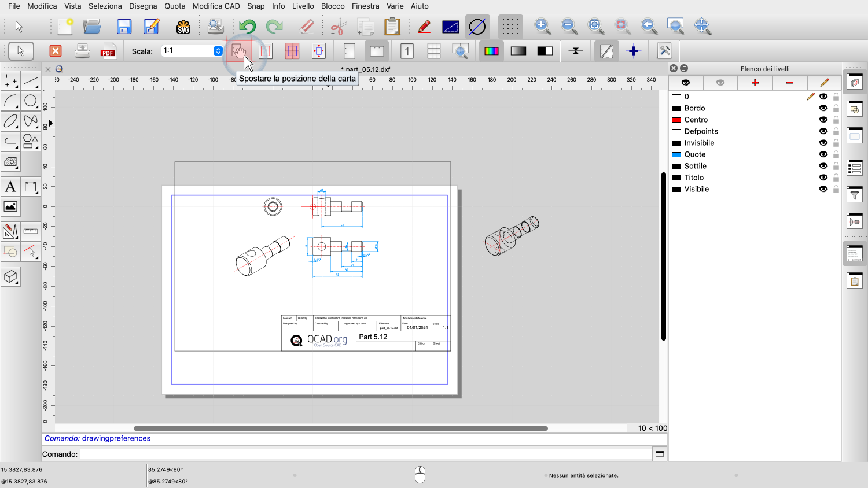
Task: Expand the right ruler arrow marker
Action: pyautogui.click(x=51, y=123)
